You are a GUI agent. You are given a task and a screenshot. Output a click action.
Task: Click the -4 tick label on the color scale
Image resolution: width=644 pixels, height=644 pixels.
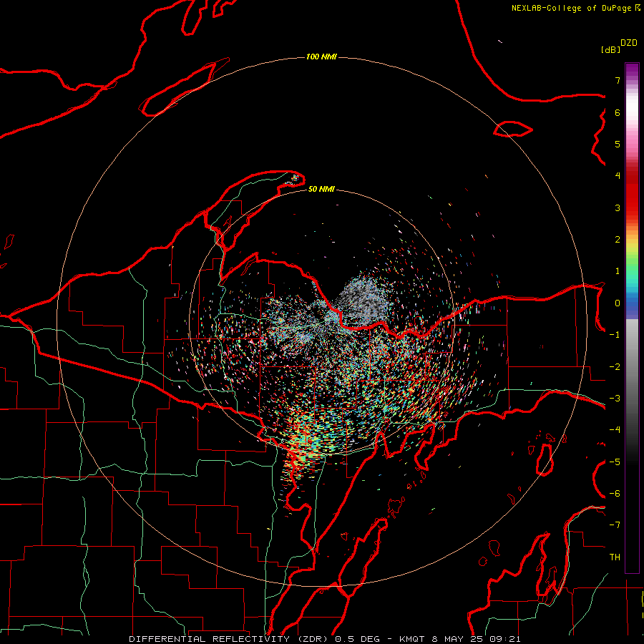[x=615, y=430]
